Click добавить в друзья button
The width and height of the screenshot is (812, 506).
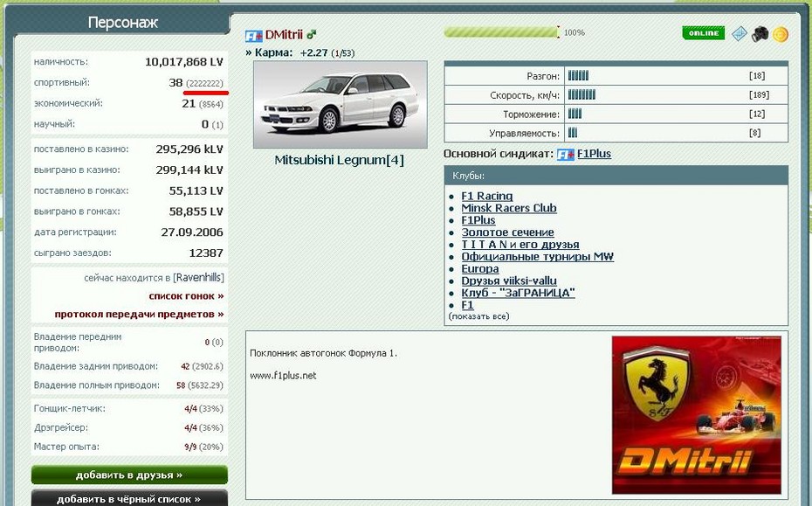click(x=129, y=475)
